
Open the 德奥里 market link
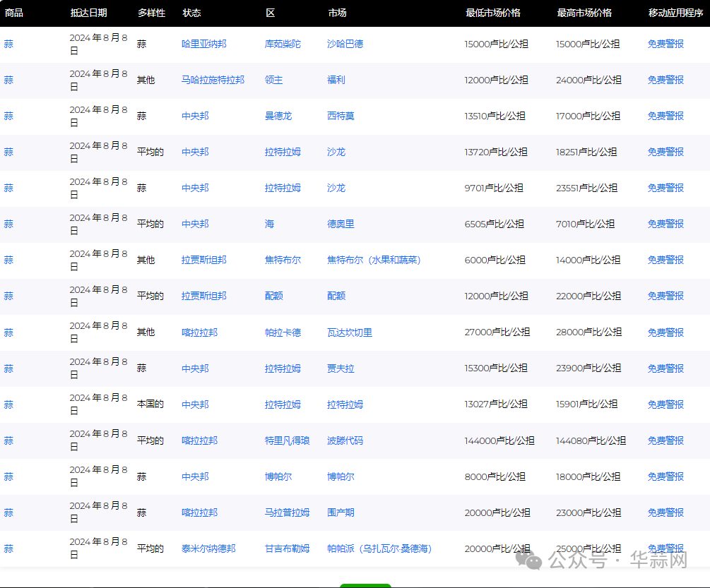click(341, 224)
